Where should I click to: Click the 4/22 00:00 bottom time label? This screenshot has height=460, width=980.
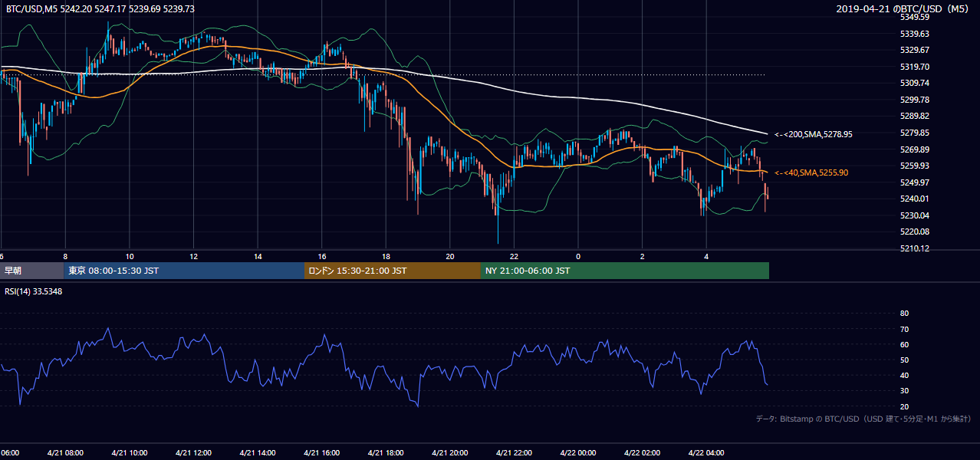(x=578, y=453)
